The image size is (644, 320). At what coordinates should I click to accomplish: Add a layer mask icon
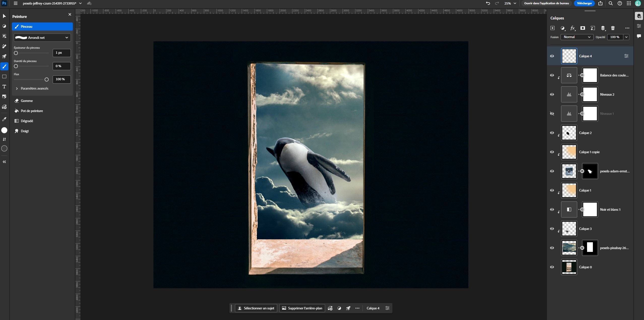click(x=583, y=28)
